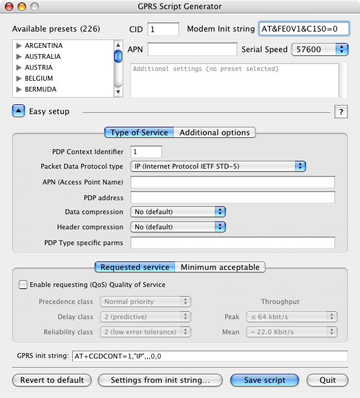Focus the PDP Context Identifier field

click(146, 152)
